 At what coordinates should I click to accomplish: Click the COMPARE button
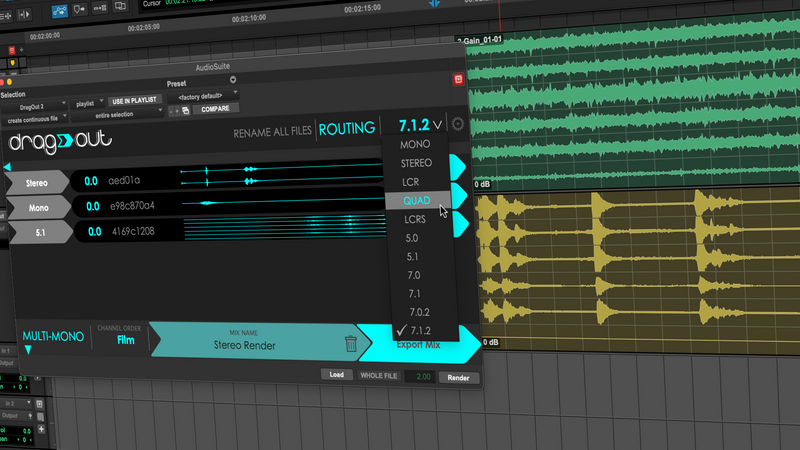(x=215, y=109)
